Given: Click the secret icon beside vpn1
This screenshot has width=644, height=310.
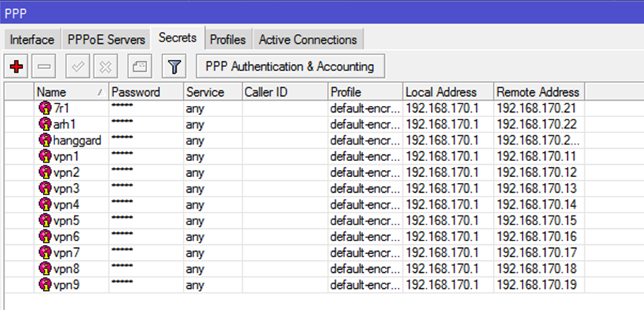Looking at the screenshot, I should coord(45,157).
